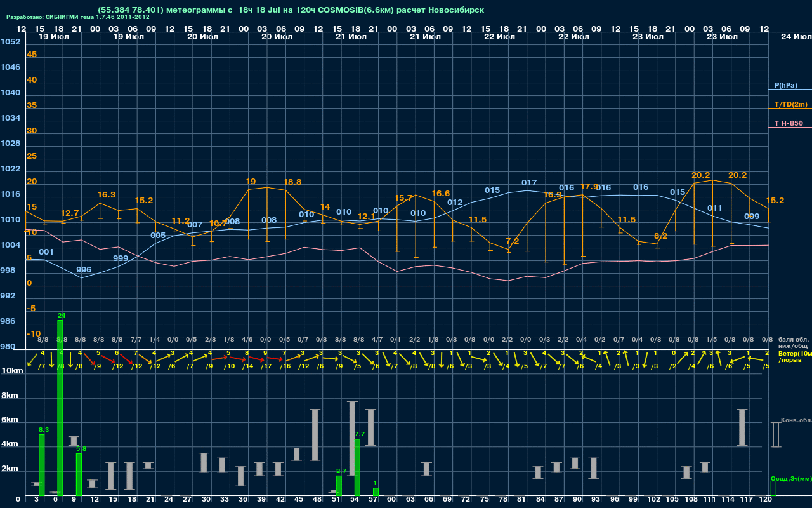This screenshot has height=508, width=812.
Task: Select the green precipitation bar labeled 2.7
Action: [x=339, y=486]
